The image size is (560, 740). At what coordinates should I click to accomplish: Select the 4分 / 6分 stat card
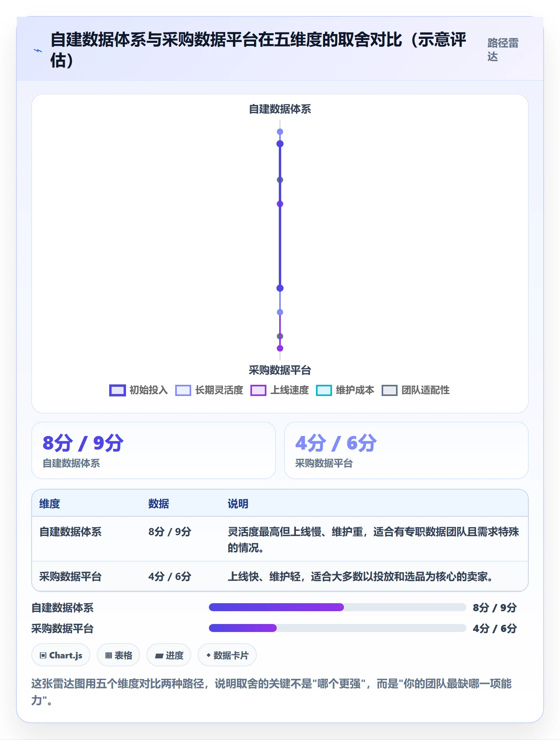[x=406, y=450]
